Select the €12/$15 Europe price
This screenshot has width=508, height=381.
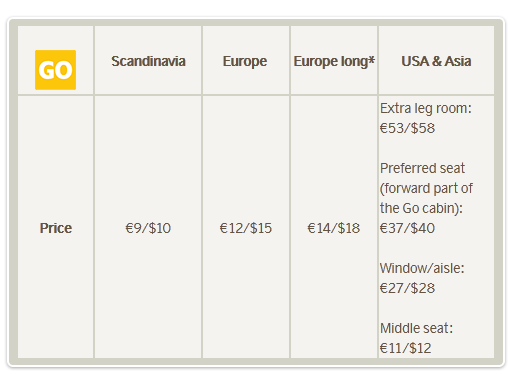246,228
